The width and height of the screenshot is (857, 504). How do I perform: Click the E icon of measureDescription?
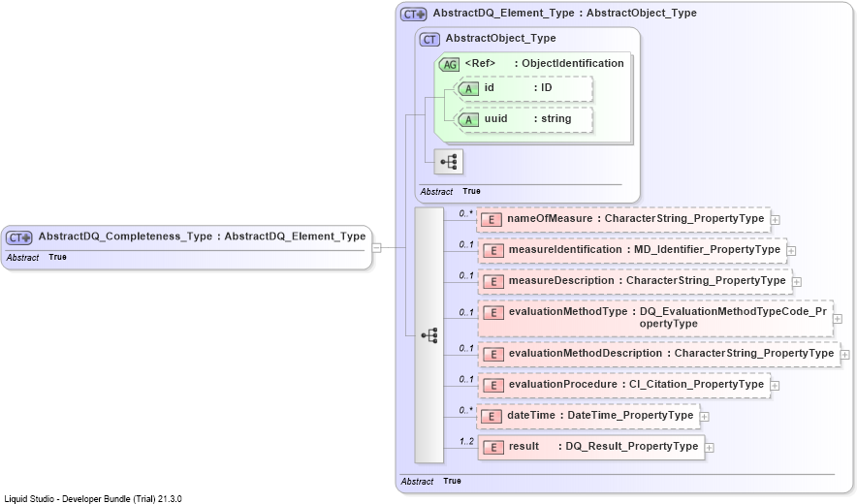click(493, 282)
